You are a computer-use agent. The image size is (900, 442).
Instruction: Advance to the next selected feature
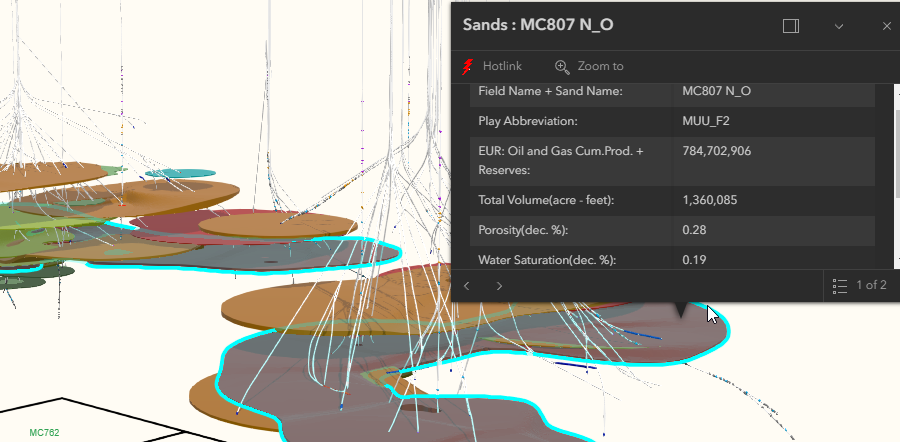click(x=499, y=286)
